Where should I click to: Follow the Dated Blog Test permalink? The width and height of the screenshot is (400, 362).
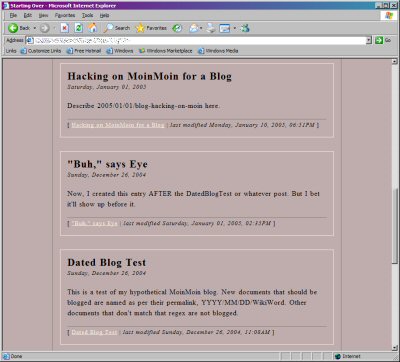[x=94, y=332]
